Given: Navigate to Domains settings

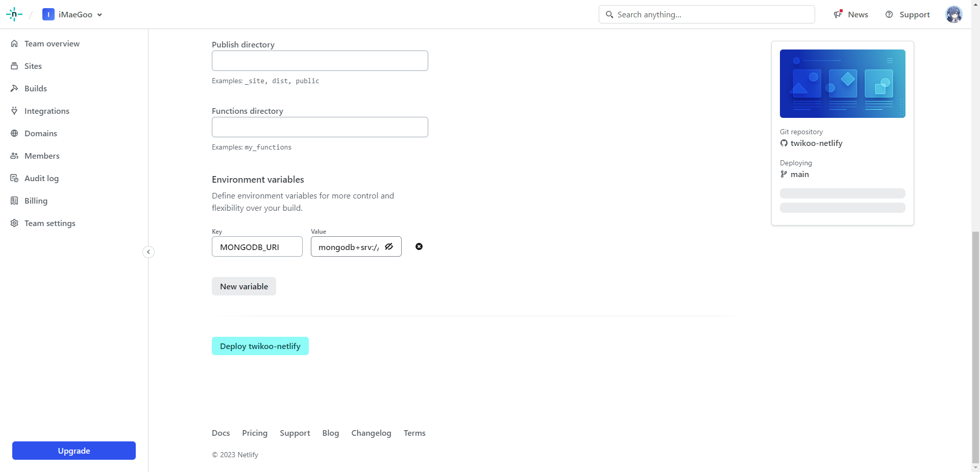Looking at the screenshot, I should (x=40, y=133).
